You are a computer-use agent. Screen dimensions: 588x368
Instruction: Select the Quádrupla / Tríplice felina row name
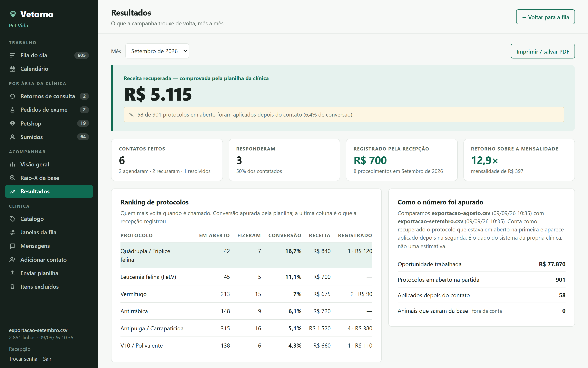(x=145, y=255)
